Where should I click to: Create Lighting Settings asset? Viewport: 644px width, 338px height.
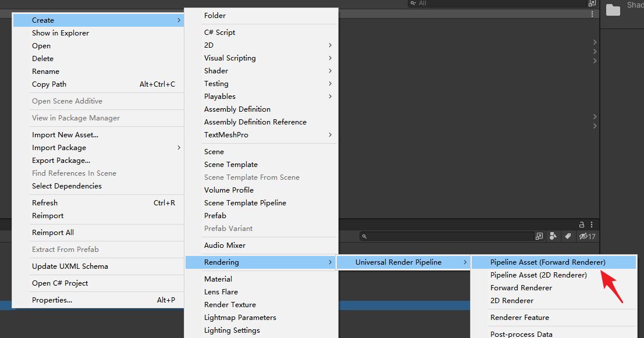point(261,330)
